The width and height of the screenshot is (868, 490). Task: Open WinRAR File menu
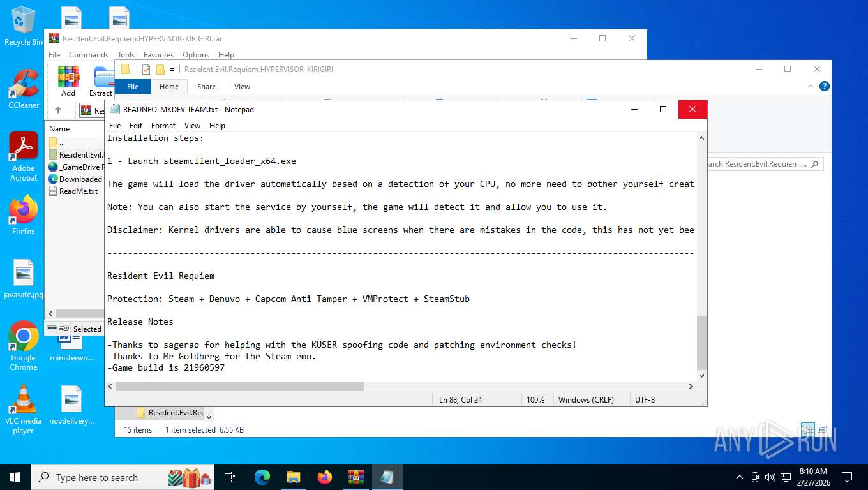54,55
